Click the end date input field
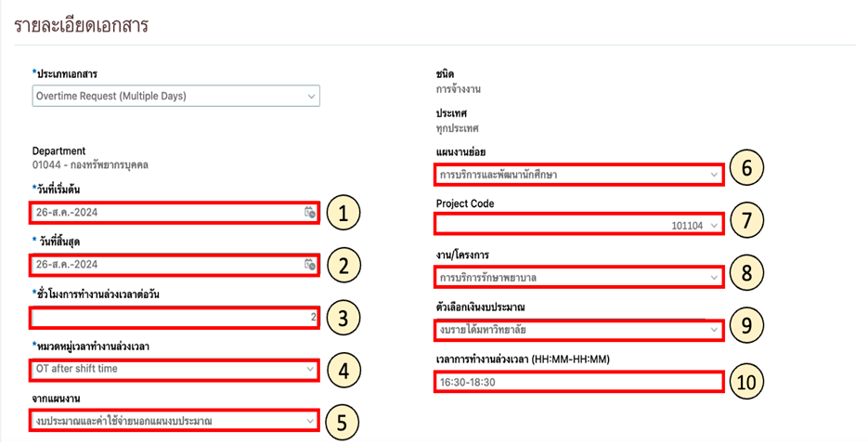This screenshot has height=445, width=868. coord(158,265)
